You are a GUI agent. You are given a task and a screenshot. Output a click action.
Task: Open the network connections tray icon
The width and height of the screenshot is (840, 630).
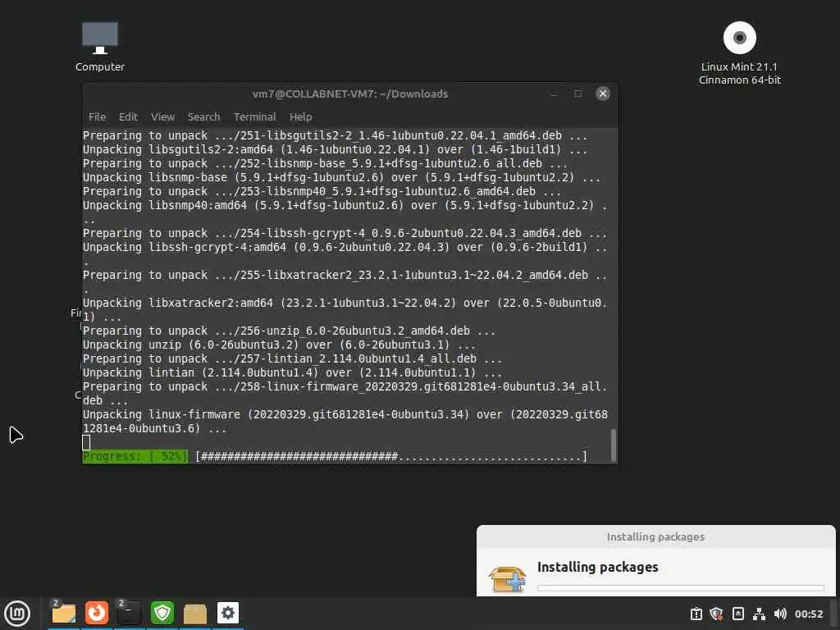(x=759, y=614)
